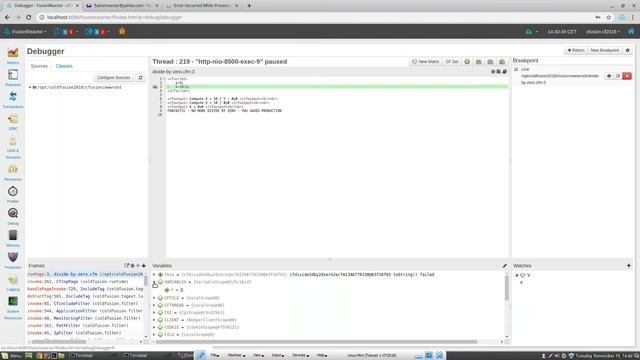
Task: Expand the COOKIE scope variable node
Action: pyautogui.click(x=154, y=327)
